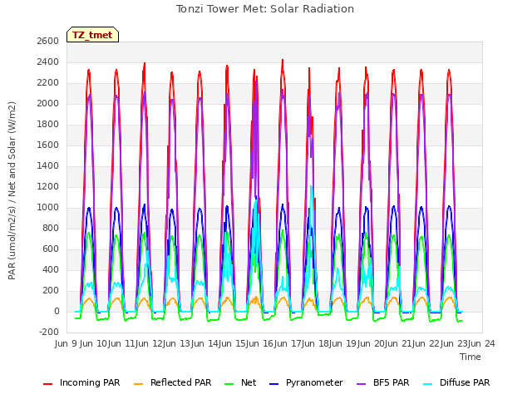Click the 200 y-axis tick value
This screenshot has height=399, width=532.
click(51, 290)
